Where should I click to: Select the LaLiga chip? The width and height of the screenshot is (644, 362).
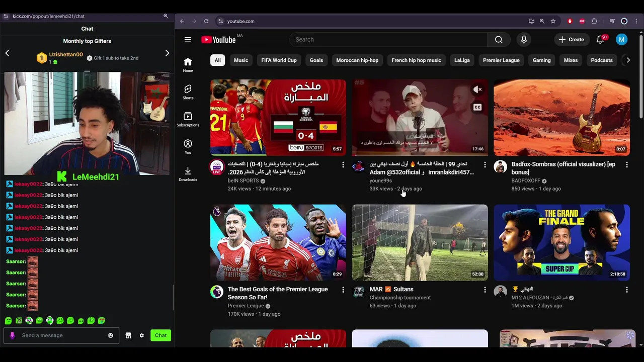coord(462,60)
